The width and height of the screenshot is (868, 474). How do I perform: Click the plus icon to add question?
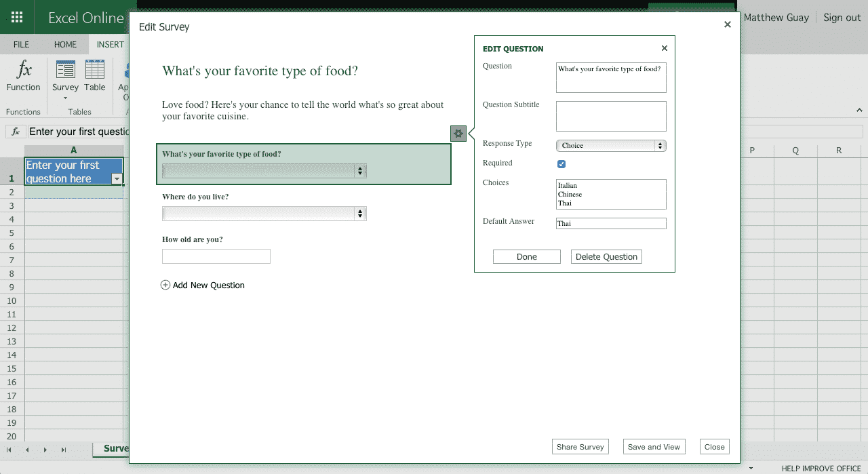[x=165, y=285]
